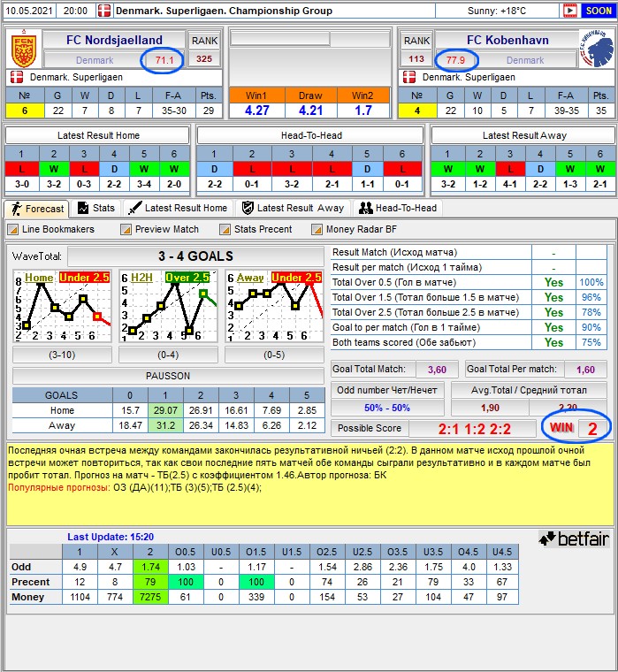Viewport: 618px width, 672px height.
Task: Click the match date 10.05.2021
Action: [29, 11]
